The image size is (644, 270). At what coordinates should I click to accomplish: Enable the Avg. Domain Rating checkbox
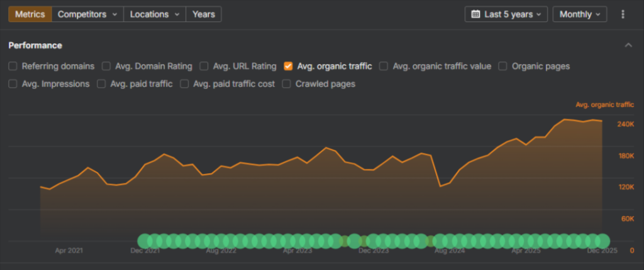click(106, 66)
